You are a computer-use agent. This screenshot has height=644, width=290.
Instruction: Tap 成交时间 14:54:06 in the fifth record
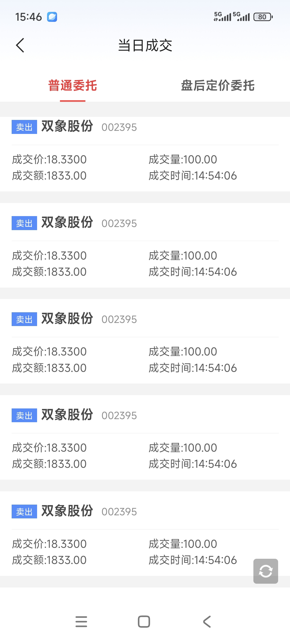click(193, 560)
